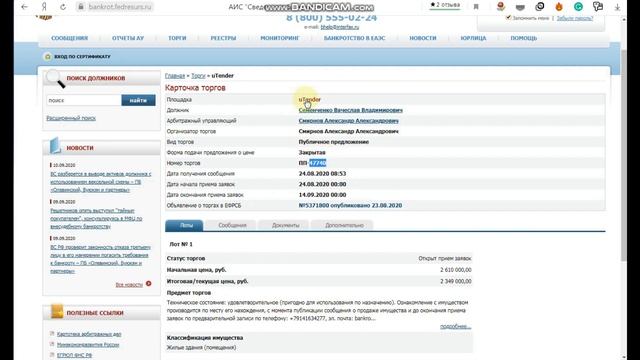Screen dimensions: 640x360
Task: Click 'ВХОД ПО СЕРТИФИКАТУ' link
Action: 82,57
